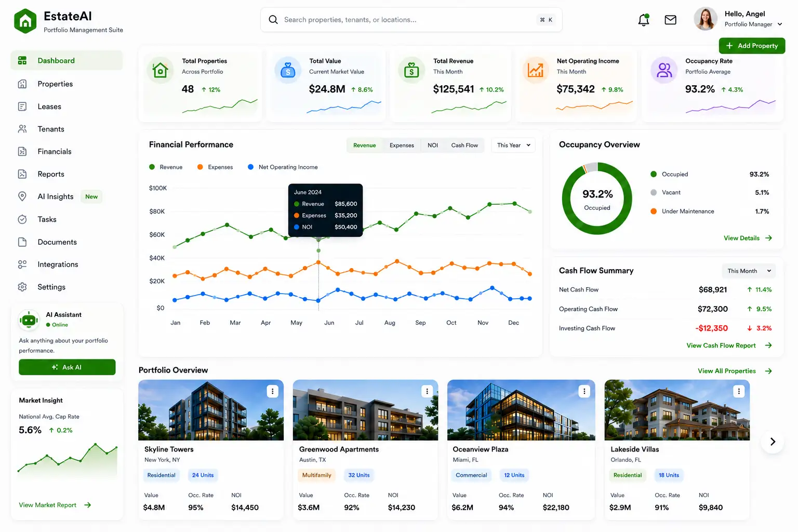Select the Expenses chart tab

click(x=402, y=145)
